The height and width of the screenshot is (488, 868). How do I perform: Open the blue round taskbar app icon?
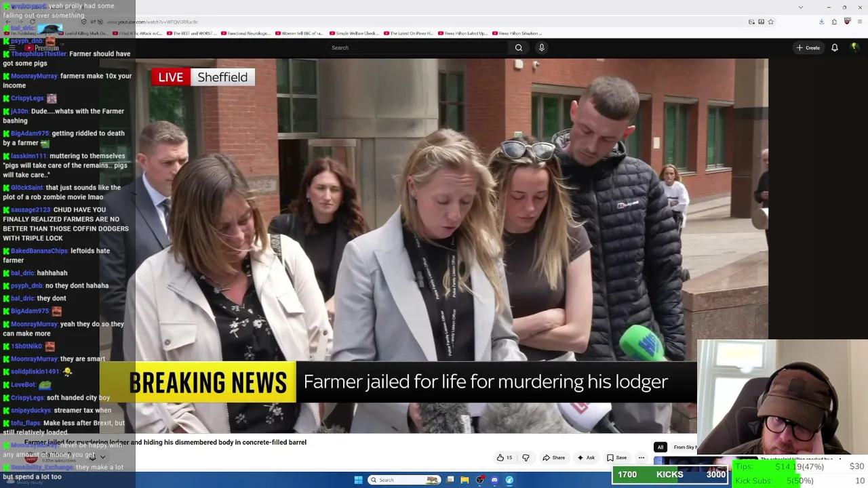click(x=509, y=480)
